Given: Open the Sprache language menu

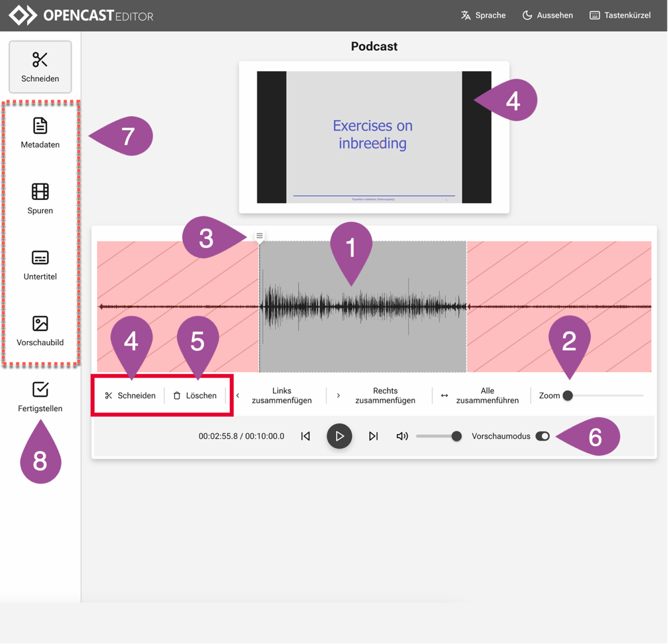Looking at the screenshot, I should click(x=483, y=15).
